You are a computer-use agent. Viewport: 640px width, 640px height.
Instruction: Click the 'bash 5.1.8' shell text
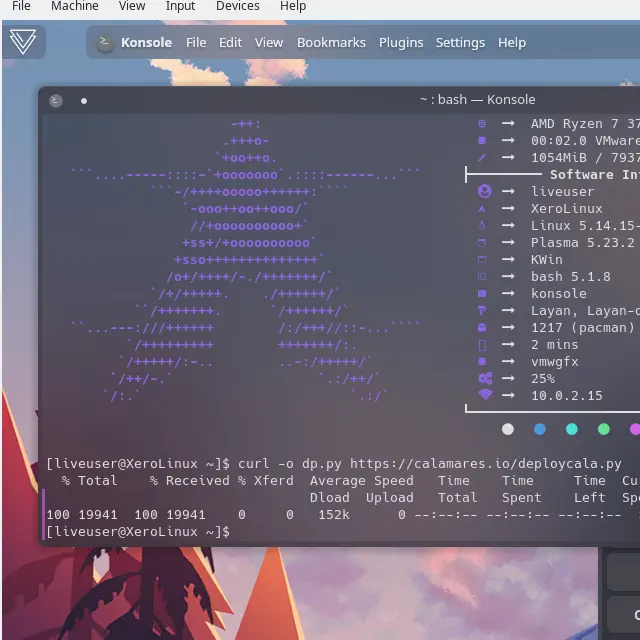(571, 277)
